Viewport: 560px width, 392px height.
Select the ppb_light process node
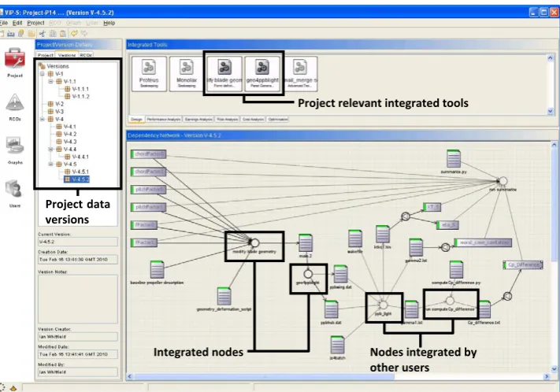click(384, 305)
